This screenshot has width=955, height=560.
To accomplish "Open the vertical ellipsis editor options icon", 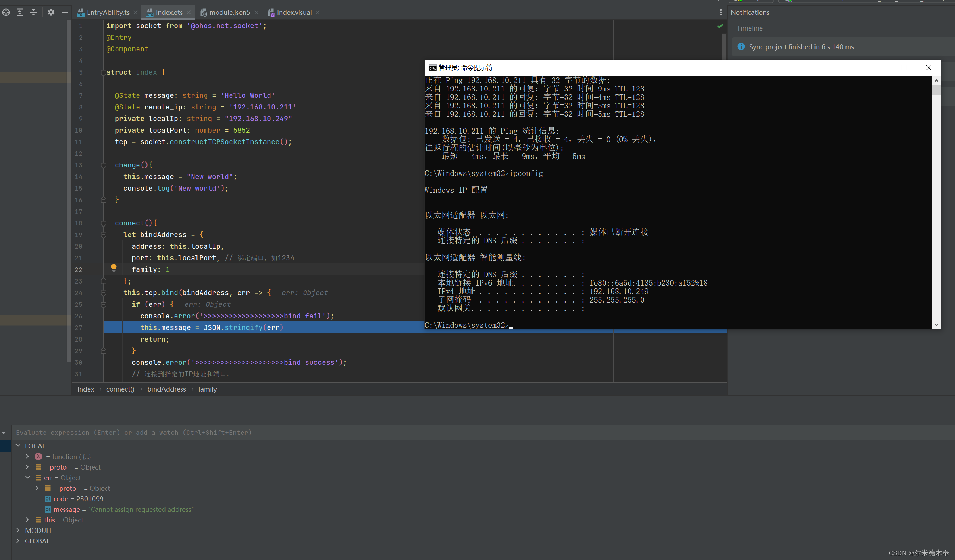I will [720, 13].
